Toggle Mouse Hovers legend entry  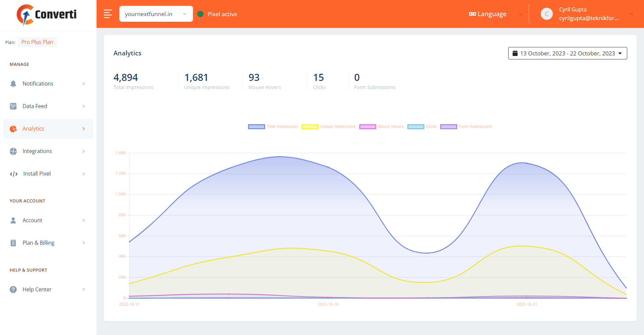coord(382,127)
